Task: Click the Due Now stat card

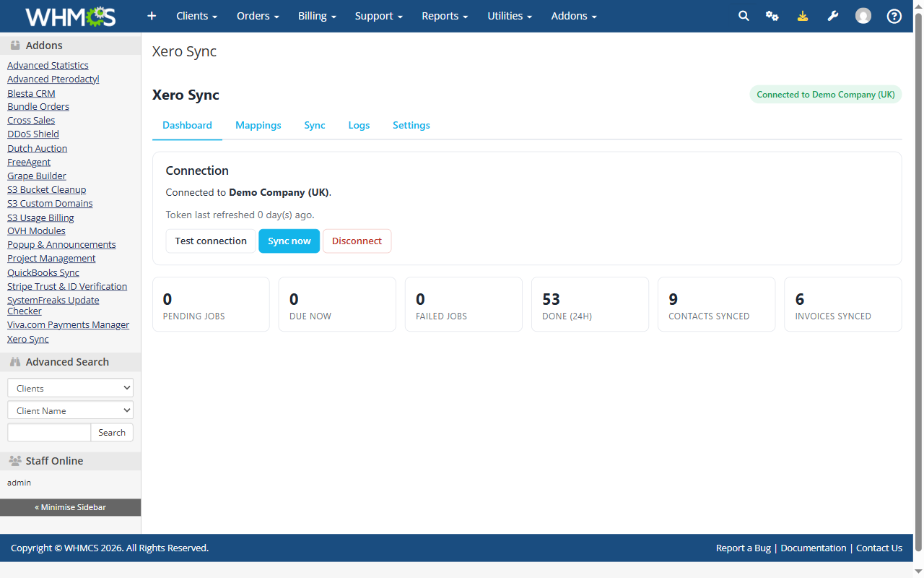Action: click(x=337, y=304)
